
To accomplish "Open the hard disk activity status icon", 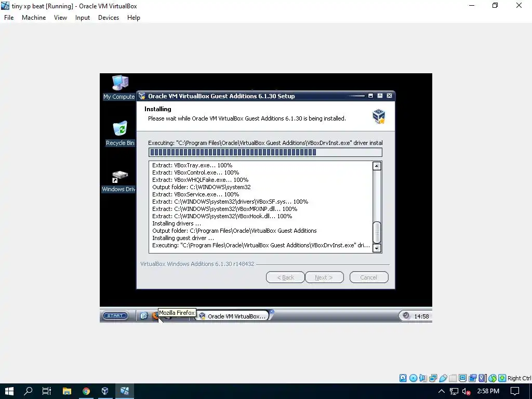I will 403,378.
